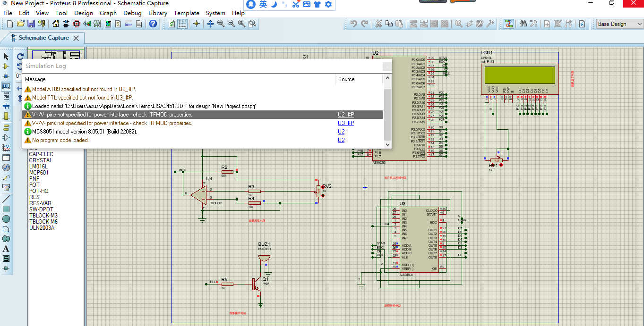
Task: Run the Electrical Rules Check icon
Action: 582,24
